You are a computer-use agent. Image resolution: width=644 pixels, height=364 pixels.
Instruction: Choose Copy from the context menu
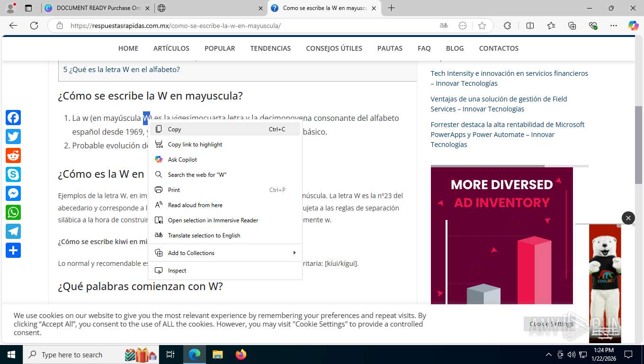pyautogui.click(x=225, y=129)
